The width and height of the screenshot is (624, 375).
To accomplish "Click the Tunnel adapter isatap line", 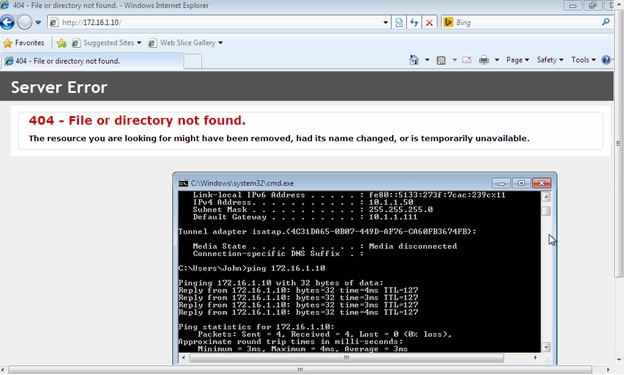I will coord(327,232).
